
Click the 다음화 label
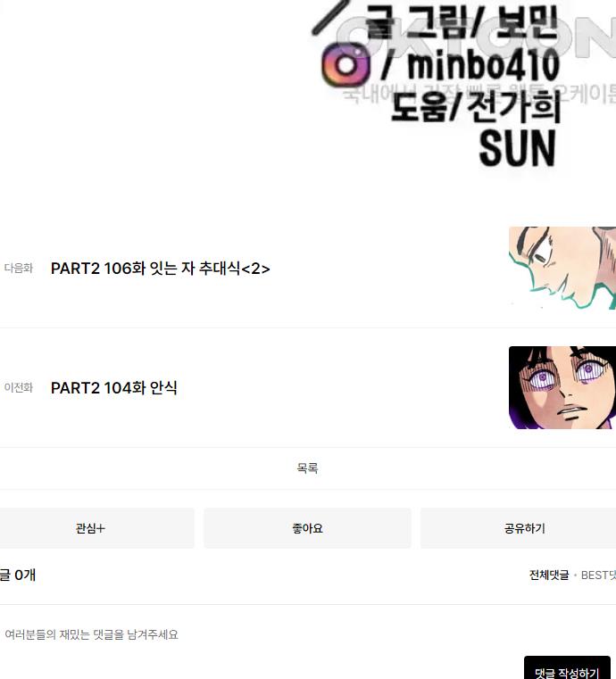pyautogui.click(x=19, y=268)
